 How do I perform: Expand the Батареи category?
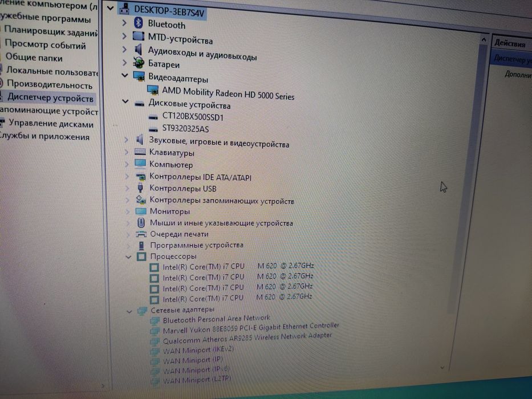tap(124, 63)
